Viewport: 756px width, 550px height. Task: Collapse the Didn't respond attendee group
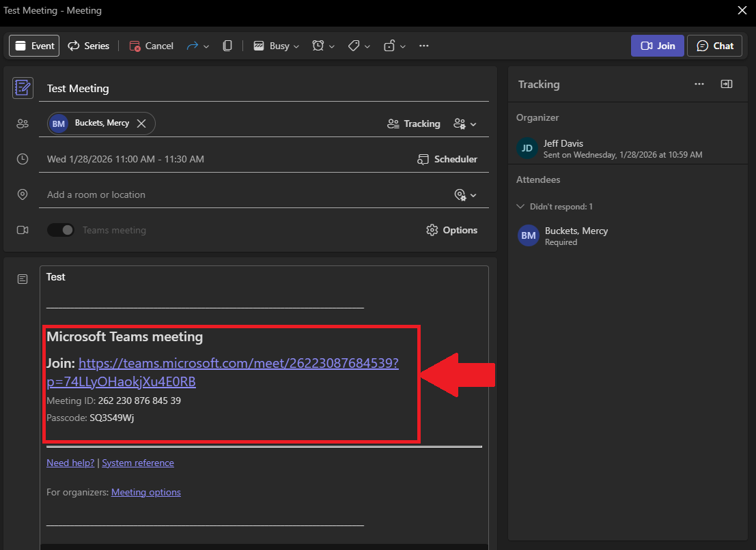pyautogui.click(x=521, y=206)
